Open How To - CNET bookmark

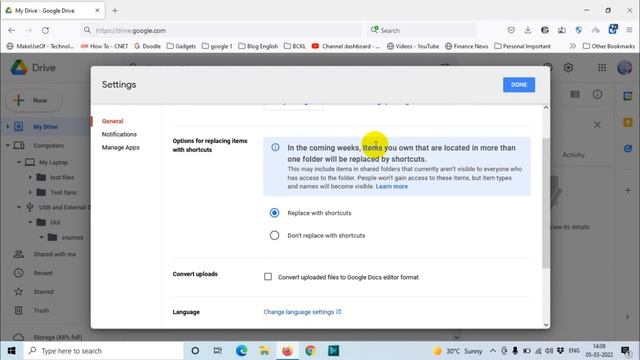coord(104,46)
